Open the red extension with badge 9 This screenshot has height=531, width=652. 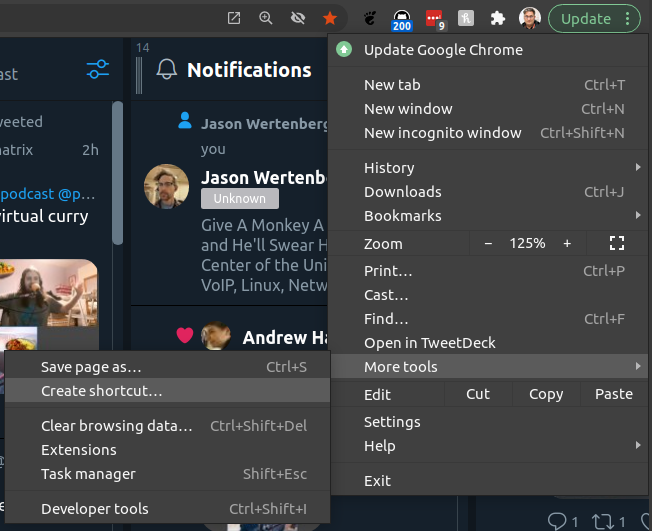click(x=435, y=20)
